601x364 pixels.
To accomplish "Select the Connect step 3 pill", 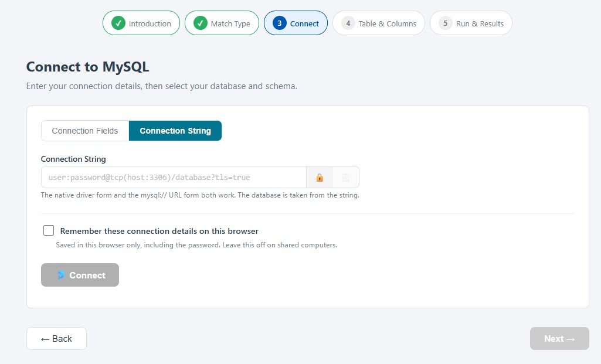I will click(x=296, y=23).
